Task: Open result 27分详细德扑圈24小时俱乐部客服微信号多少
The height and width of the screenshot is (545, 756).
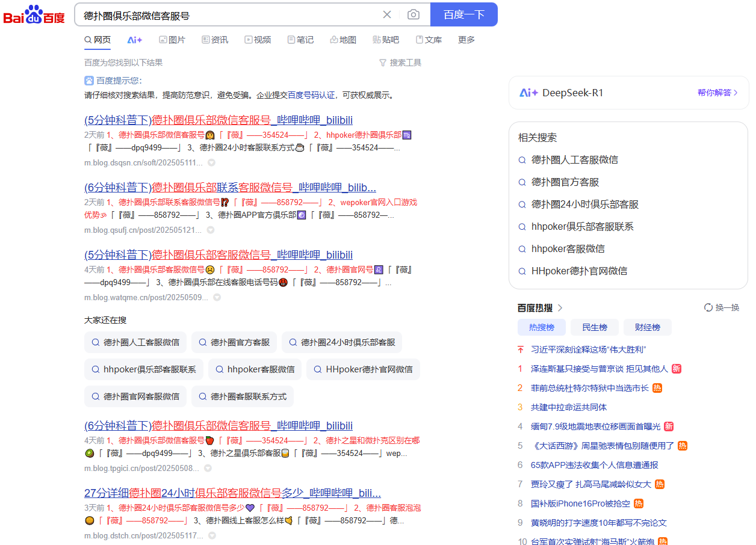Action: click(233, 493)
